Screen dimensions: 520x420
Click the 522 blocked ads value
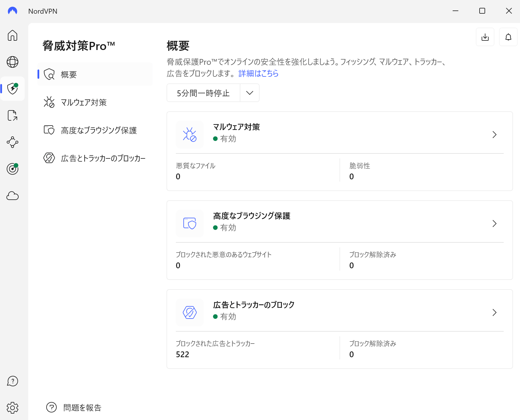pos(183,354)
